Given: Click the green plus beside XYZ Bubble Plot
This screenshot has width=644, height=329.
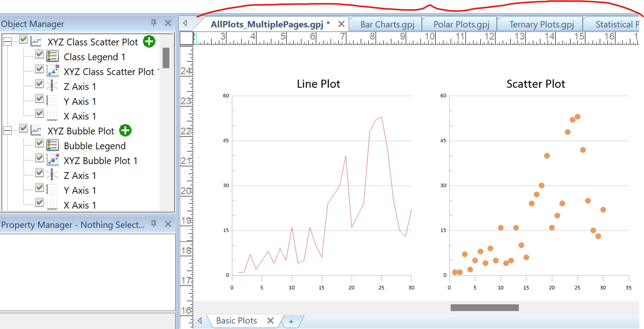Looking at the screenshot, I should click(125, 130).
